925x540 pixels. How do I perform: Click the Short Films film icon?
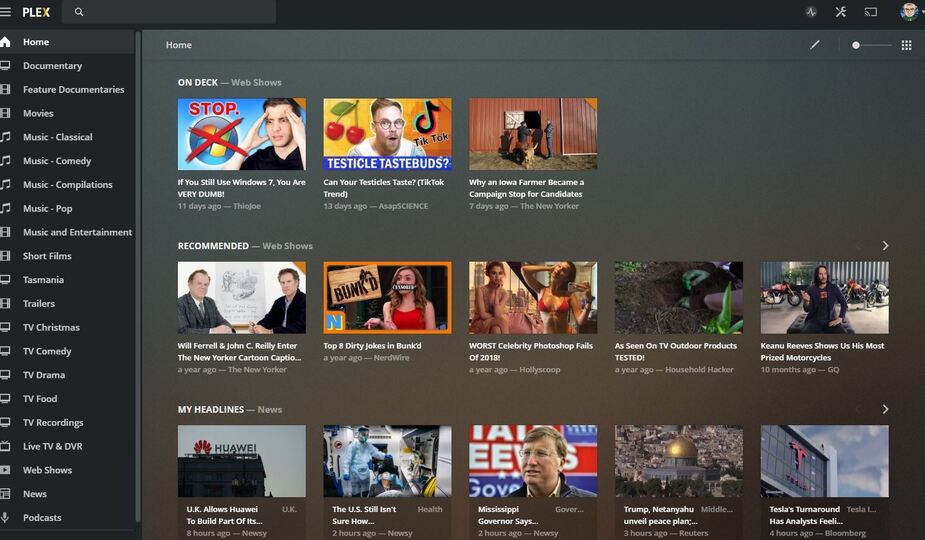click(5, 256)
